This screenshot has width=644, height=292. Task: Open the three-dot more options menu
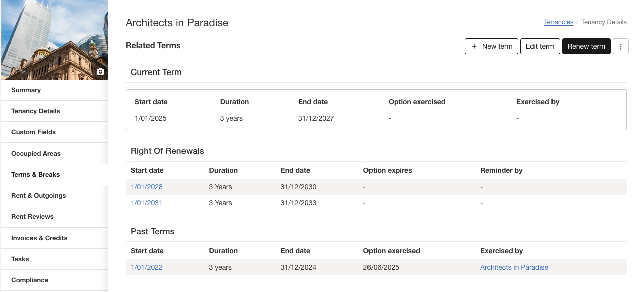(621, 46)
